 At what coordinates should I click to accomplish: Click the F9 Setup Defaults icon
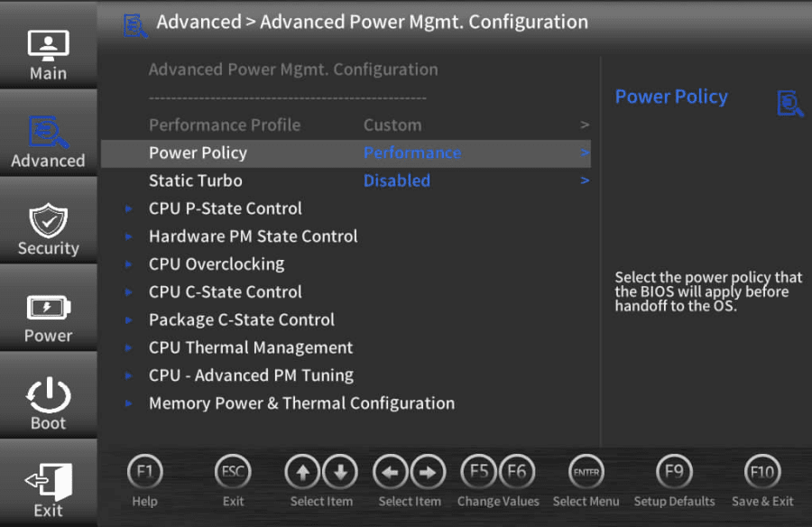point(674,472)
